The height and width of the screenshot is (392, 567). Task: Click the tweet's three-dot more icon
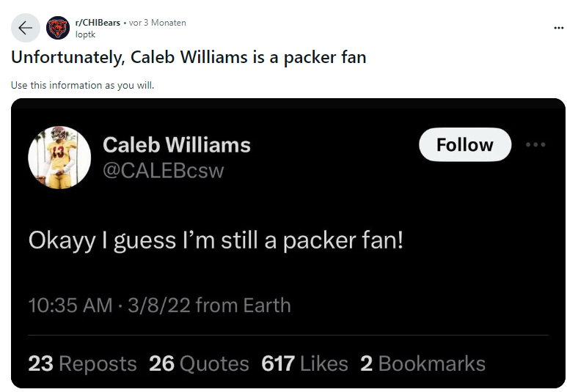(x=535, y=144)
